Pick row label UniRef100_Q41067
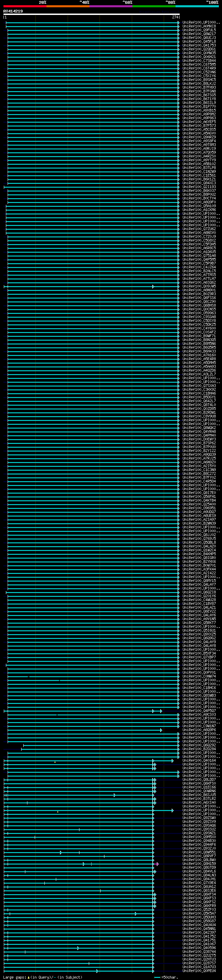222x980 pixels. pos(199,944)
